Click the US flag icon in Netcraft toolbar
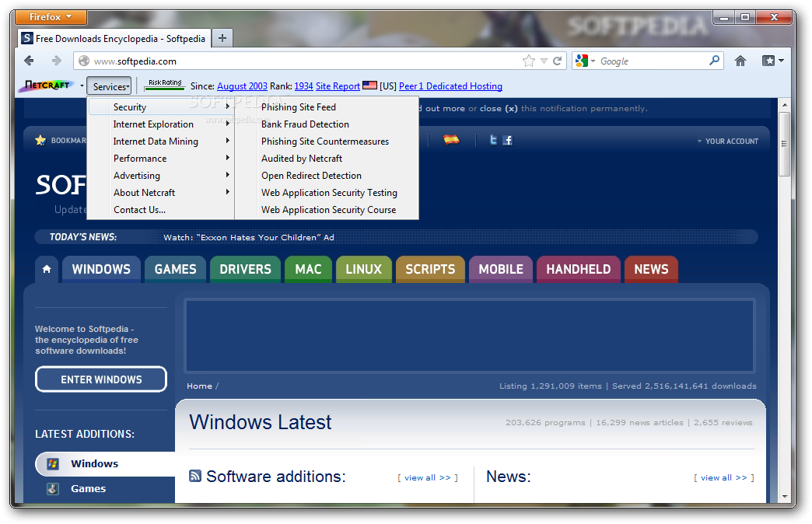This screenshot has height=524, width=812. pyautogui.click(x=369, y=86)
